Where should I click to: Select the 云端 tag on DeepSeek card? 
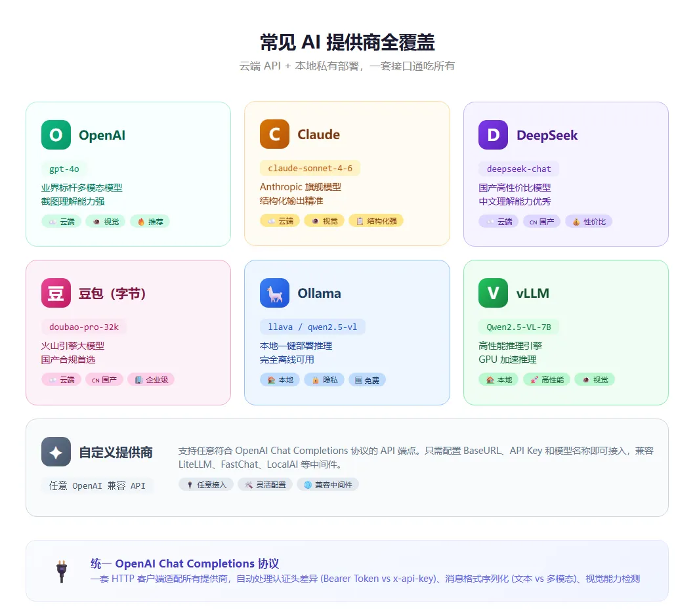(498, 221)
